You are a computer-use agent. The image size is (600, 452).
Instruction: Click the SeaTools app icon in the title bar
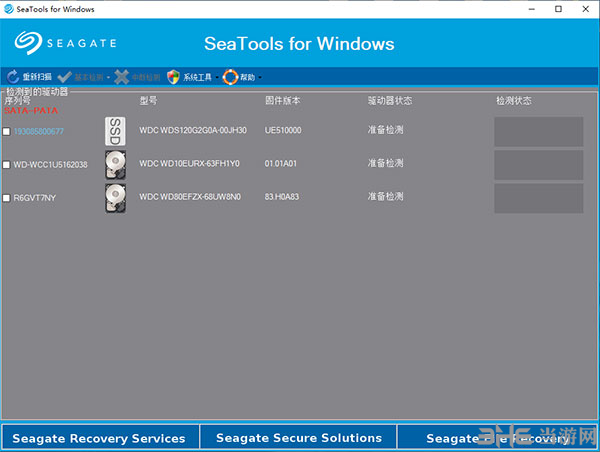click(x=8, y=9)
